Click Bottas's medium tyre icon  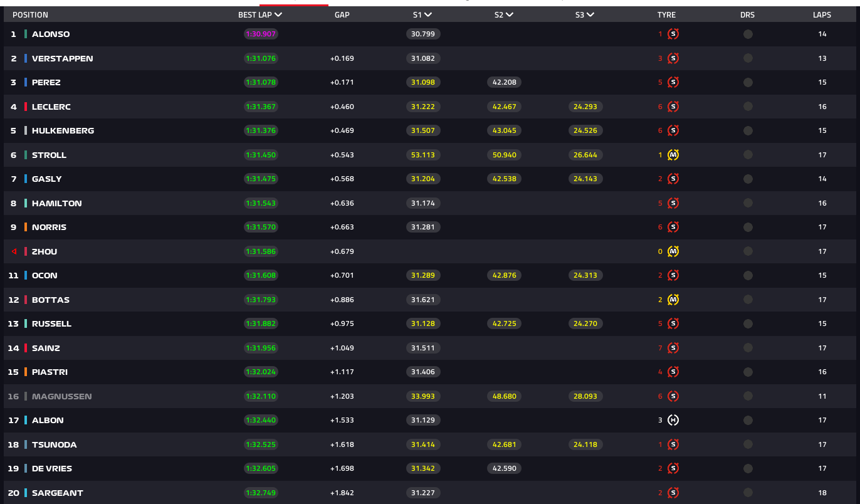[673, 300]
